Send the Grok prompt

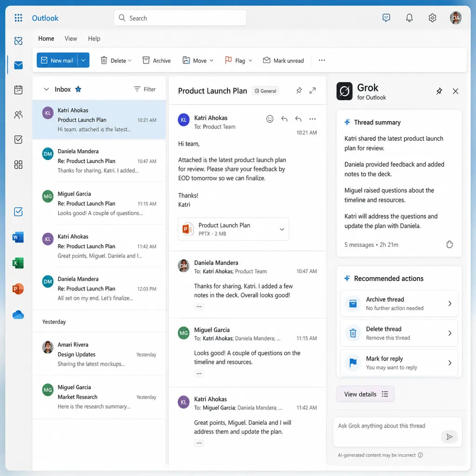[x=450, y=436]
